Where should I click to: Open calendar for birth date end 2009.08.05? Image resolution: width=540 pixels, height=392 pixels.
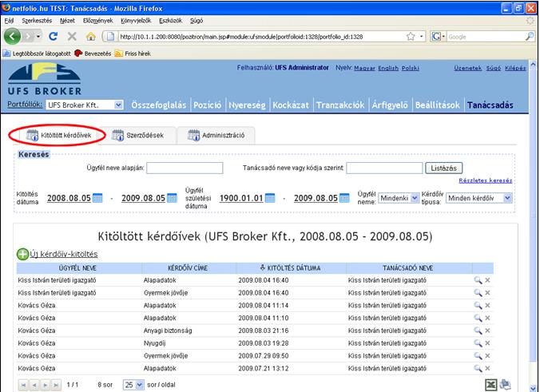[x=344, y=198]
